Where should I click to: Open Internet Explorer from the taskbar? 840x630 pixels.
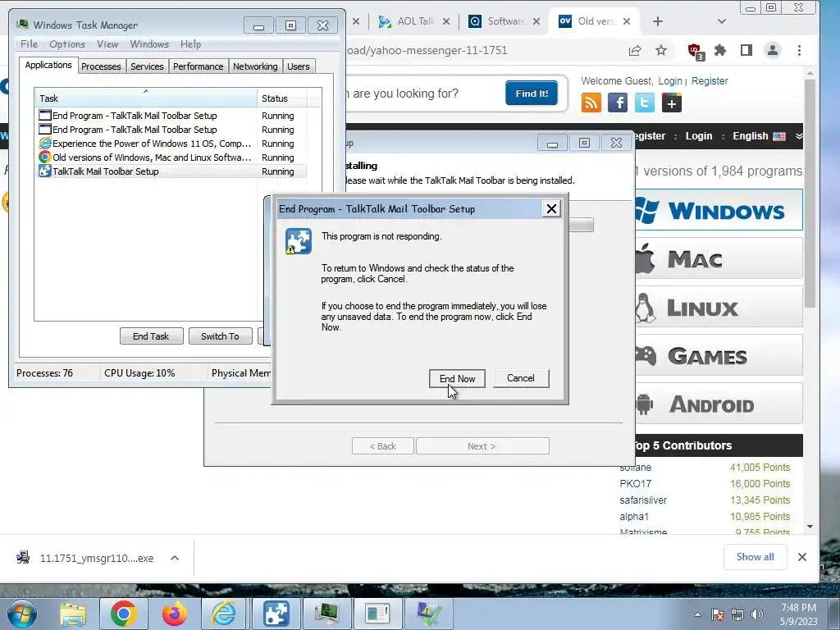[x=224, y=614]
